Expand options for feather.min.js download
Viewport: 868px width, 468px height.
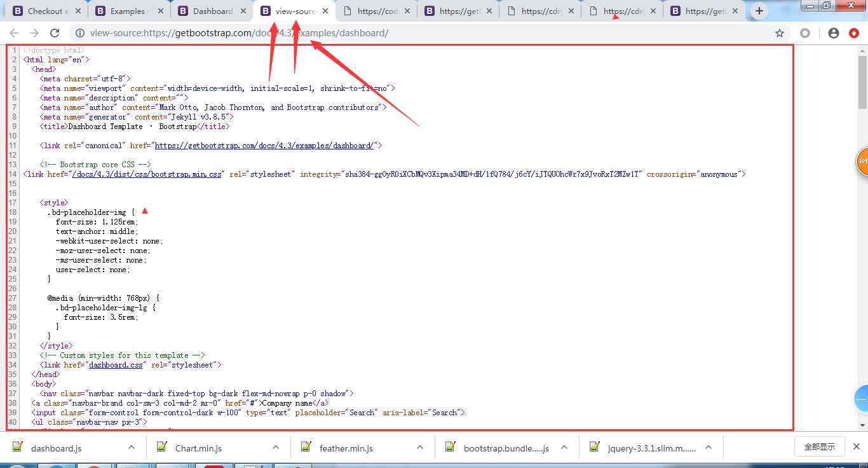point(420,447)
